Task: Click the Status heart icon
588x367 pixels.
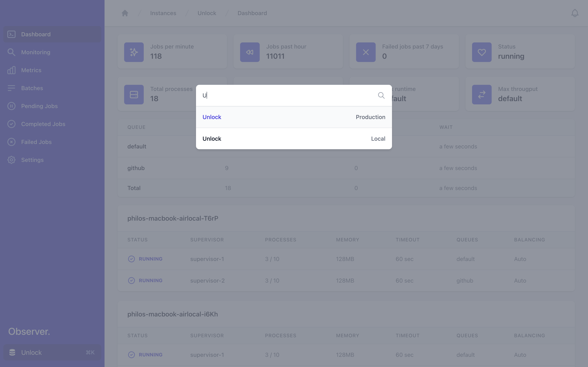Action: 482,52
